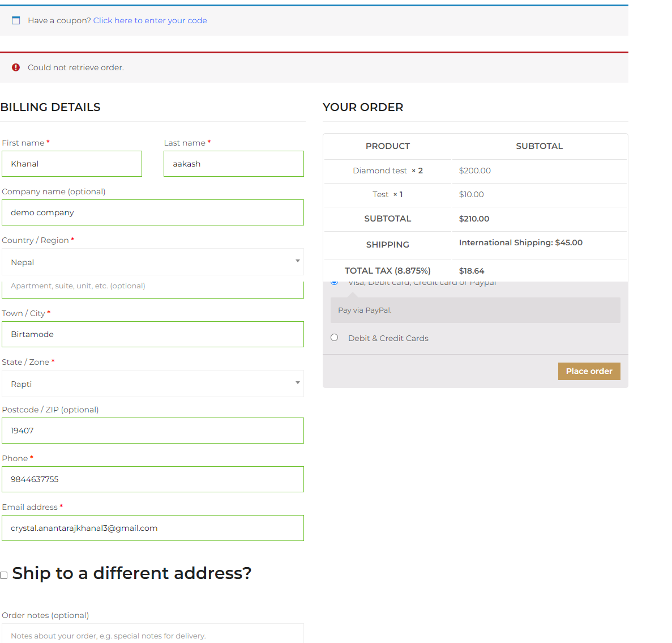The height and width of the screenshot is (643, 672).
Task: Click the PRODUCT column header
Action: (387, 146)
